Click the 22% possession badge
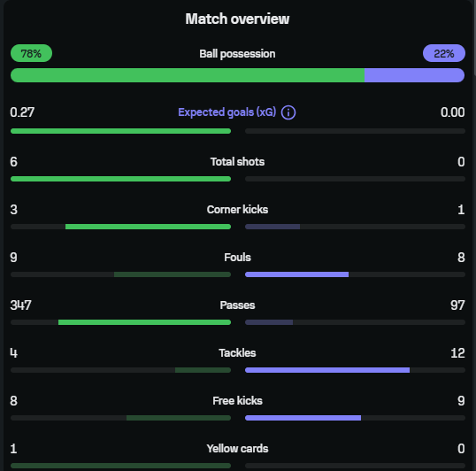Image resolution: width=476 pixels, height=471 pixels. click(444, 53)
